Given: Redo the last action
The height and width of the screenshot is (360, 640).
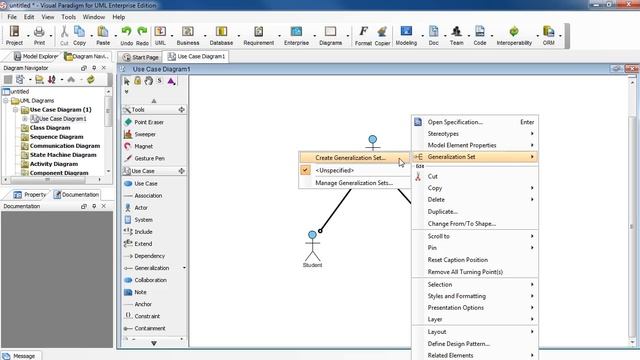Looking at the screenshot, I should [142, 36].
